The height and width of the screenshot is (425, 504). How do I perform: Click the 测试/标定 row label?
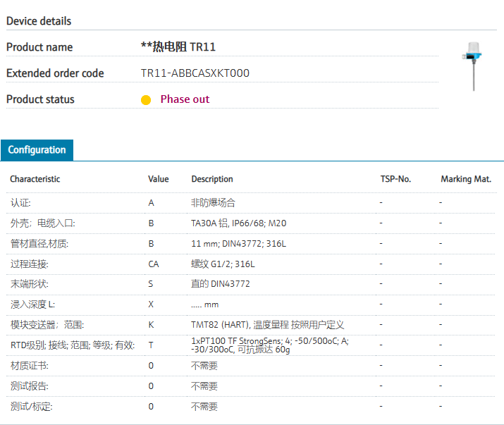[31, 407]
